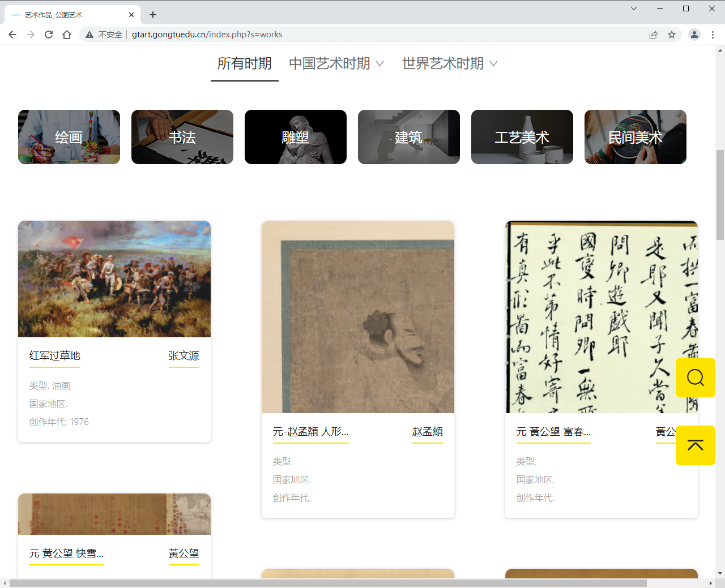Bookmark this page with the star icon
The image size is (725, 588).
672,35
